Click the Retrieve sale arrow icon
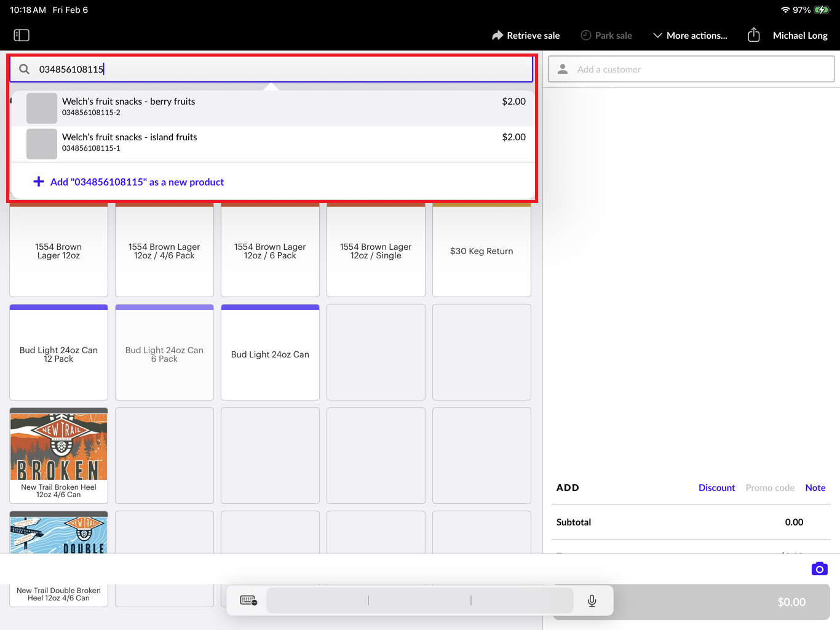Screen dimensions: 840x630 tap(497, 35)
